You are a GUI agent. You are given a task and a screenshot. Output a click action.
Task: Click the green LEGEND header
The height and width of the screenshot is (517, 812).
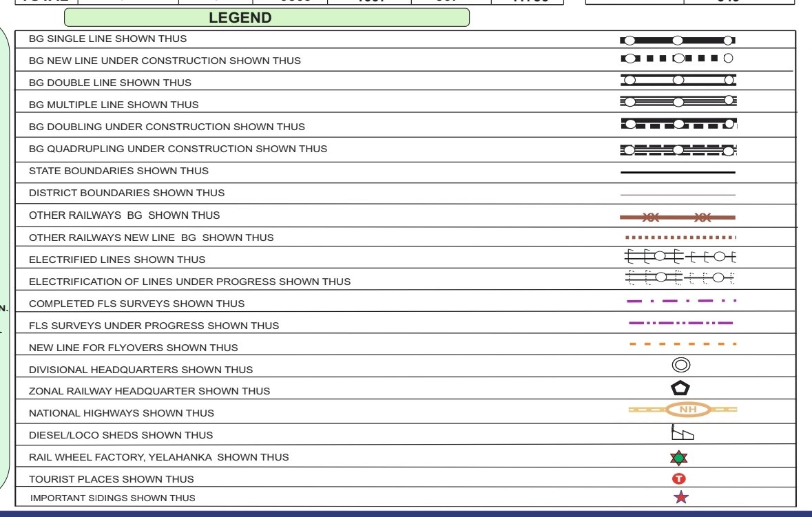coord(267,18)
